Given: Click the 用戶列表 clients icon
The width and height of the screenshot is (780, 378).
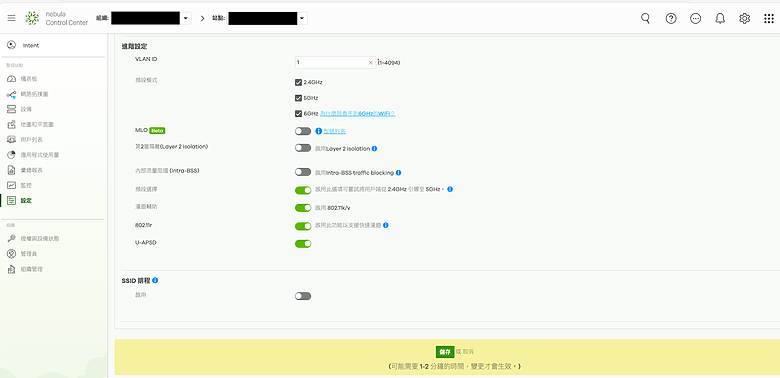Looking at the screenshot, I should pyautogui.click(x=11, y=139).
